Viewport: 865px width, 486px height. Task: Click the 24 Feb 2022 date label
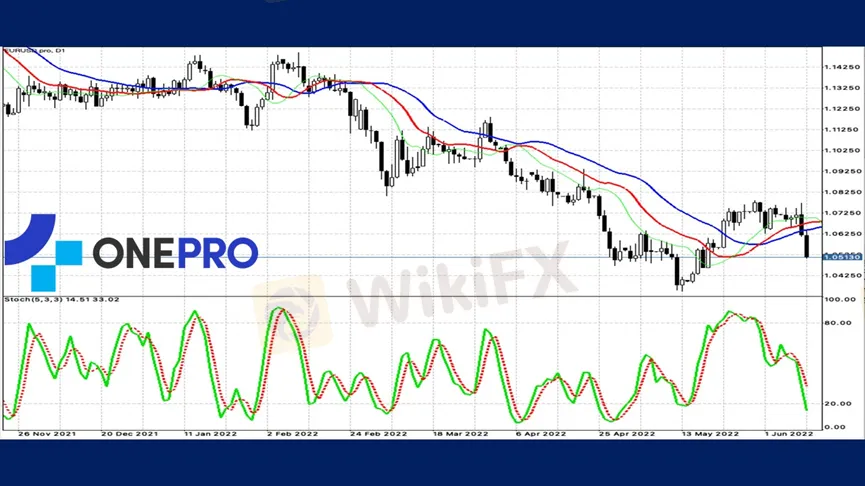pyautogui.click(x=381, y=434)
